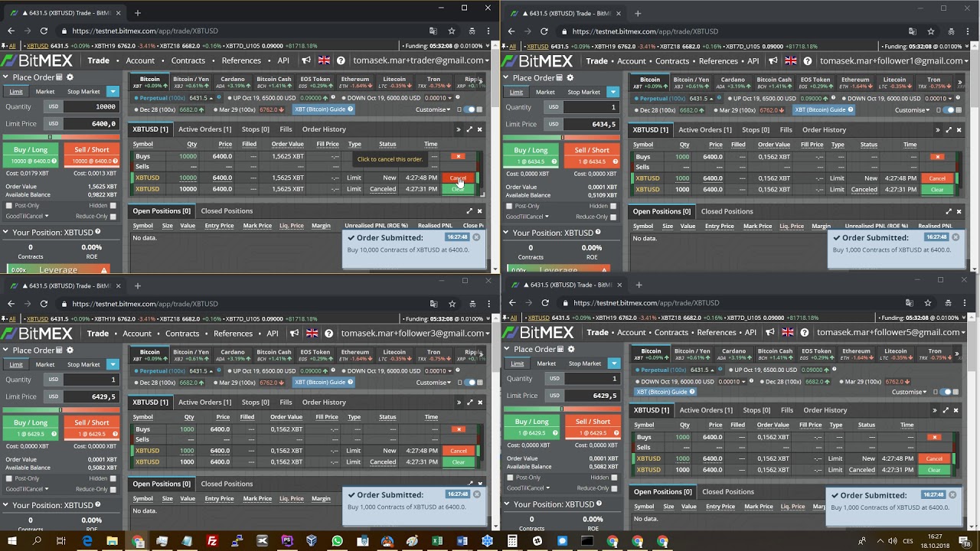Open help question mark in follower1 window
Image resolution: width=980 pixels, height=551 pixels.
coord(808,60)
